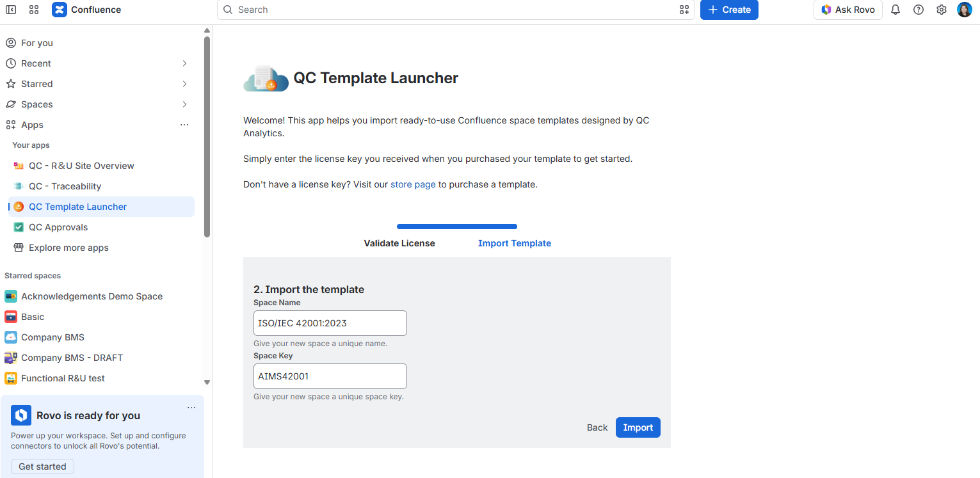The height and width of the screenshot is (478, 980).
Task: Open QC Approvals app
Action: point(58,227)
